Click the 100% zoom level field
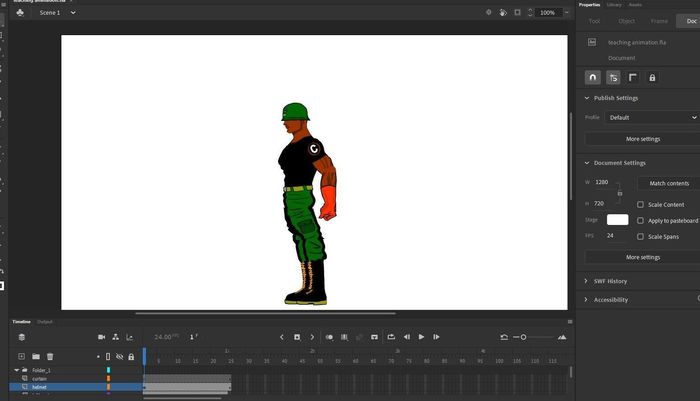 coord(548,13)
